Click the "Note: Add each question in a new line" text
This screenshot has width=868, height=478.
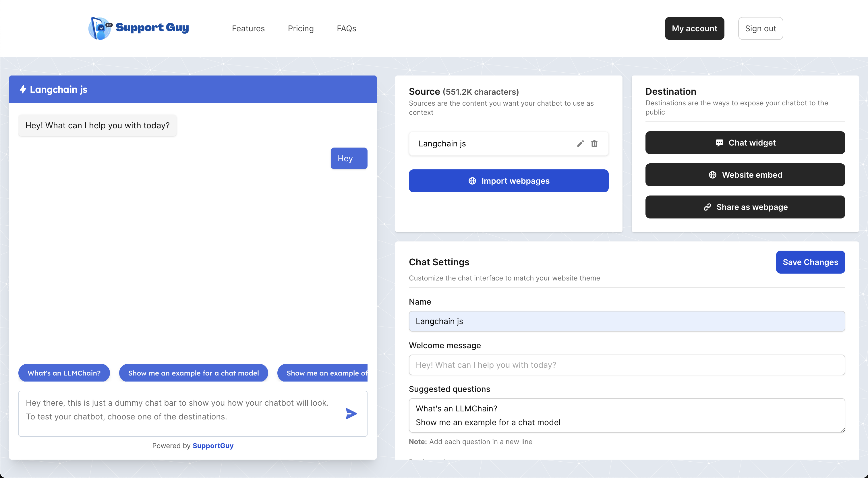coord(470,442)
